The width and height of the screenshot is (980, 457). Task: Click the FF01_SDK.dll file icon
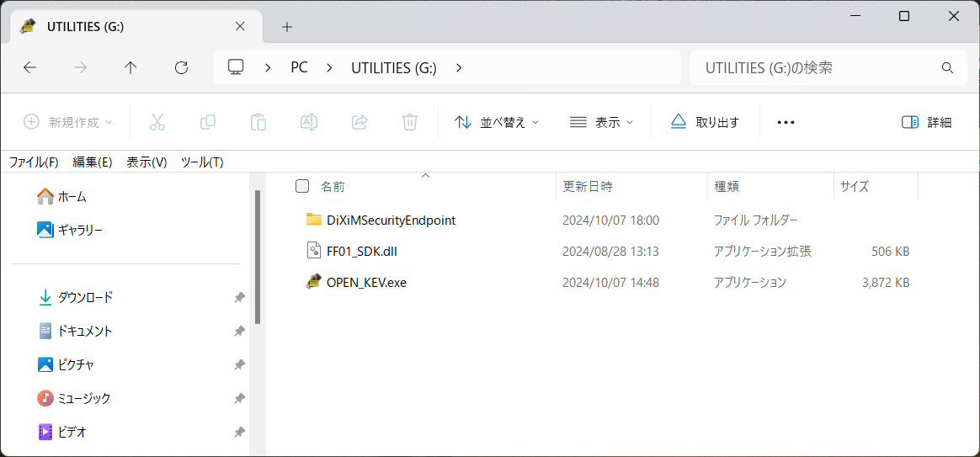[x=314, y=252]
